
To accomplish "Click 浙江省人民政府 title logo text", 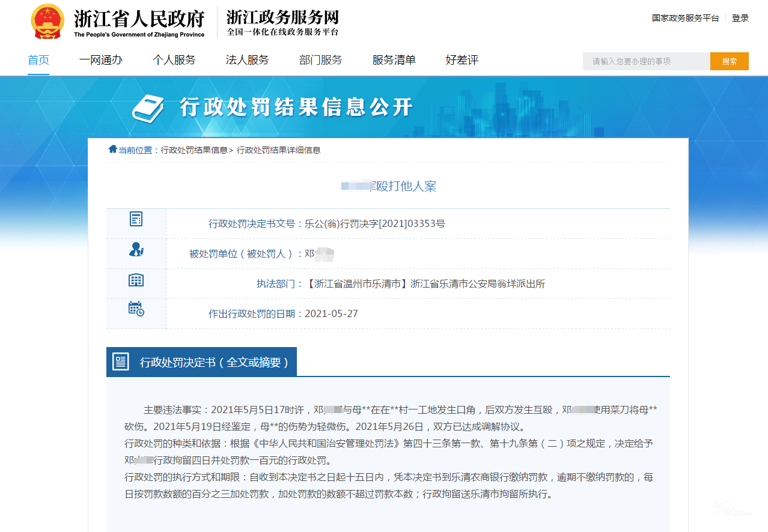I will 139,19.
